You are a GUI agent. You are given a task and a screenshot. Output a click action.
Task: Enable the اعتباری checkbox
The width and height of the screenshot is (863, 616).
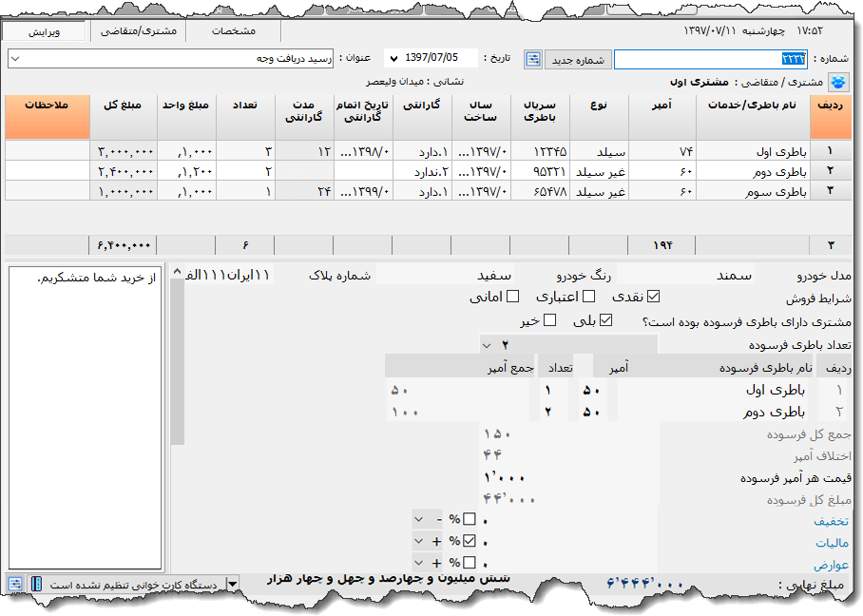[x=589, y=297]
